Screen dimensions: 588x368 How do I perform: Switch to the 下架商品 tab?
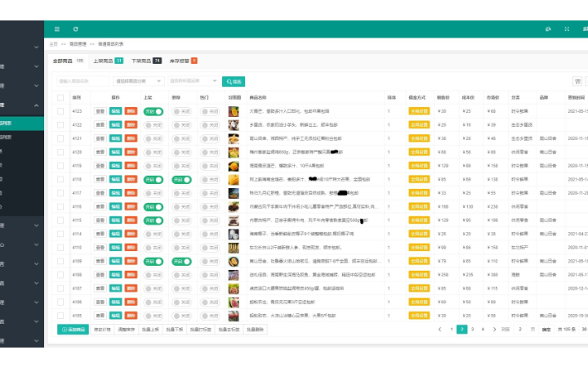click(145, 61)
